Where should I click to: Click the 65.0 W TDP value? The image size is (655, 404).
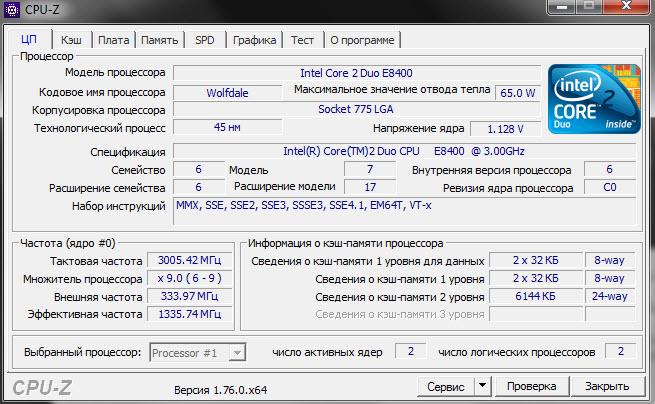(518, 93)
